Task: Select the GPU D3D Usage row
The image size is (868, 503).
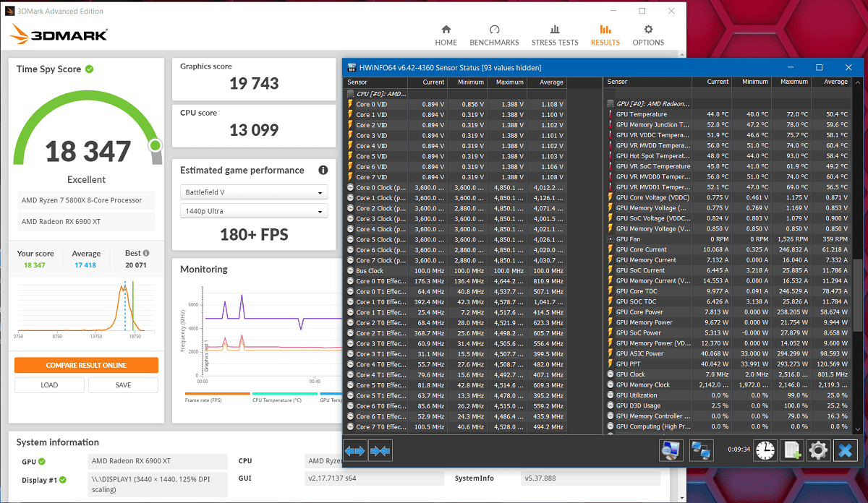Action: 728,406
